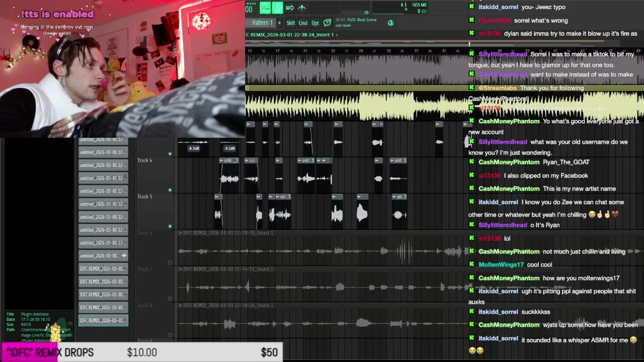Viewport: 644px width, 362px height.
Task: Open the first unti_1 clip menu on Track 4
Action: (229, 160)
